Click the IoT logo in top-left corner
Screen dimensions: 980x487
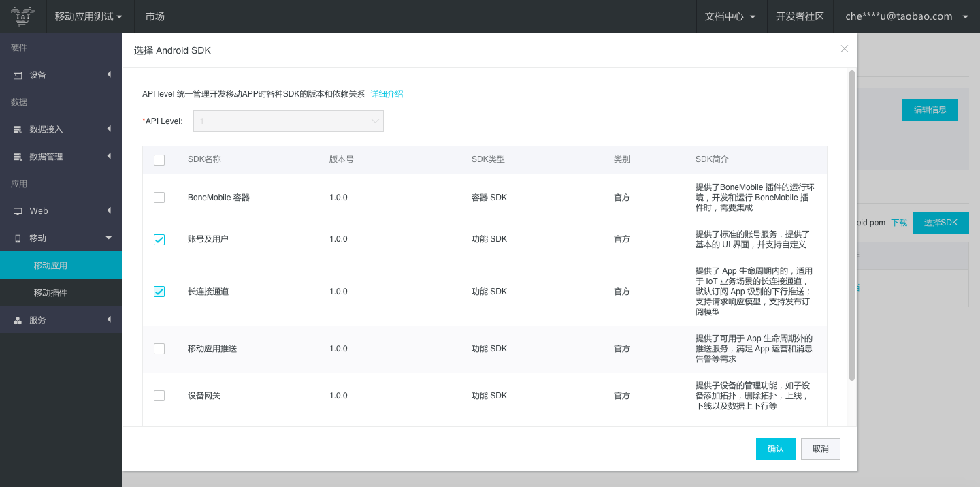click(x=22, y=16)
